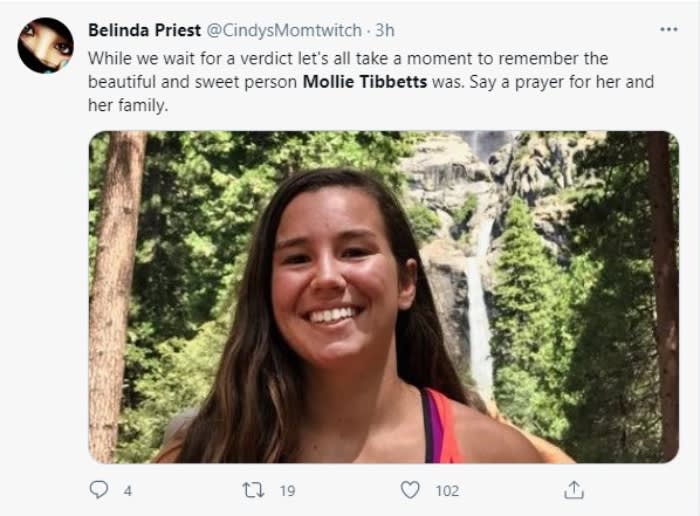Screen dimensions: 700x516
Task: Click the reply count showing 4
Action: coord(126,490)
